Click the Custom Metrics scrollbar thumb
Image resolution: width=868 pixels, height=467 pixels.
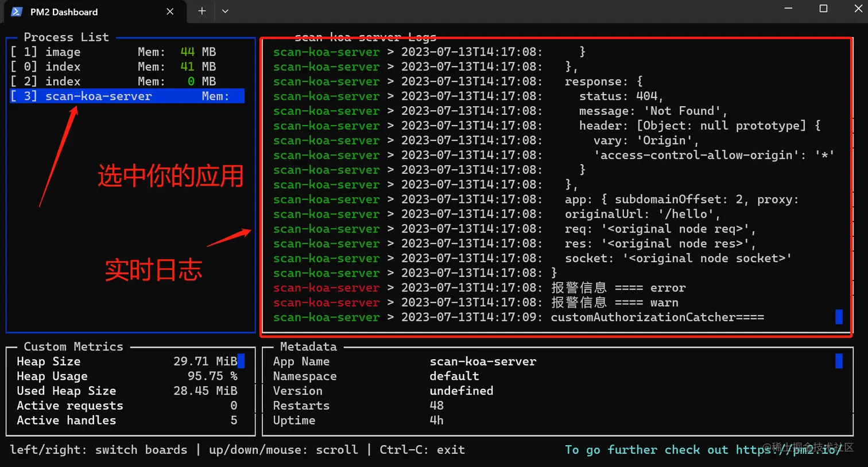coord(241,361)
